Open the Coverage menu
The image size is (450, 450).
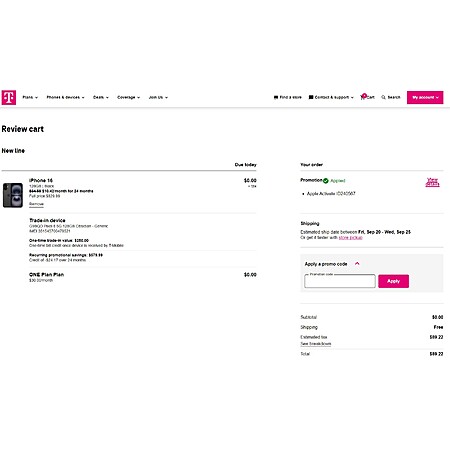pyautogui.click(x=128, y=97)
